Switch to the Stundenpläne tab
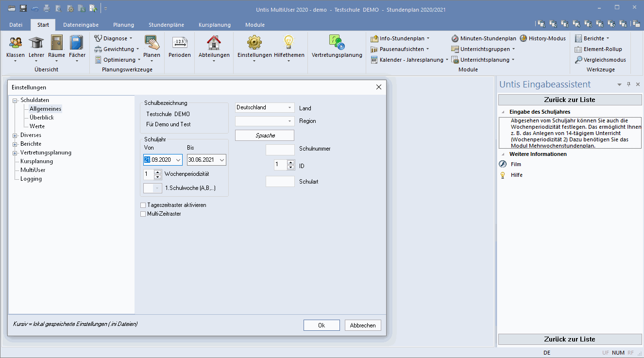The width and height of the screenshot is (644, 358). pyautogui.click(x=166, y=25)
